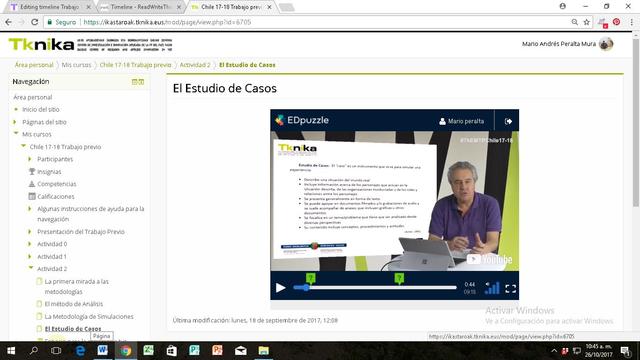Open Área personal in the navigation
The width and height of the screenshot is (640, 360).
[x=33, y=97]
